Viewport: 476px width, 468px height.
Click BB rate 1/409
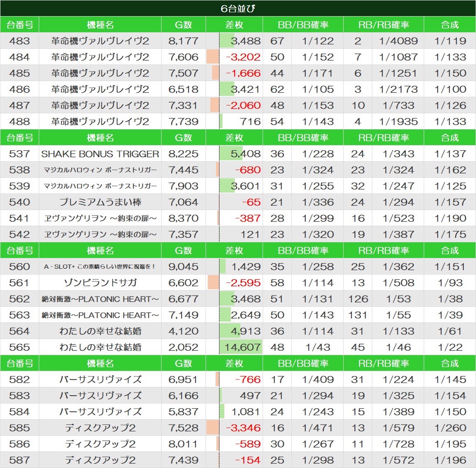point(317,379)
